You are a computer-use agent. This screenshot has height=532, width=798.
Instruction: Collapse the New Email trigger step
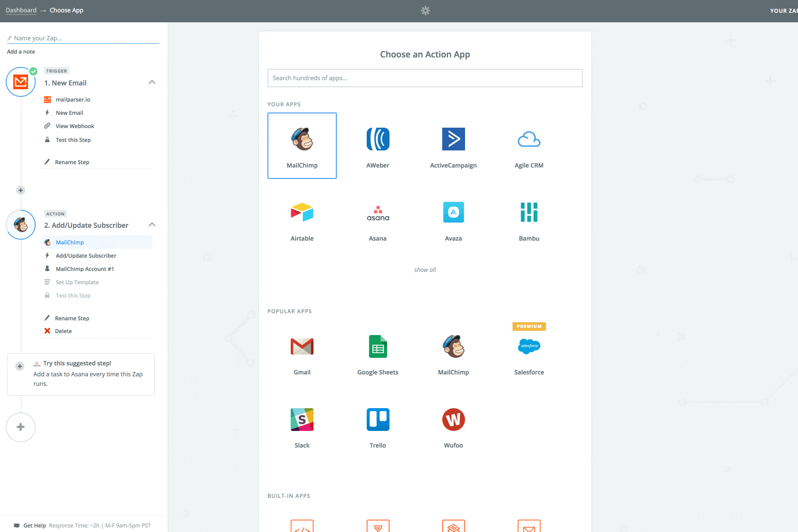click(x=152, y=83)
